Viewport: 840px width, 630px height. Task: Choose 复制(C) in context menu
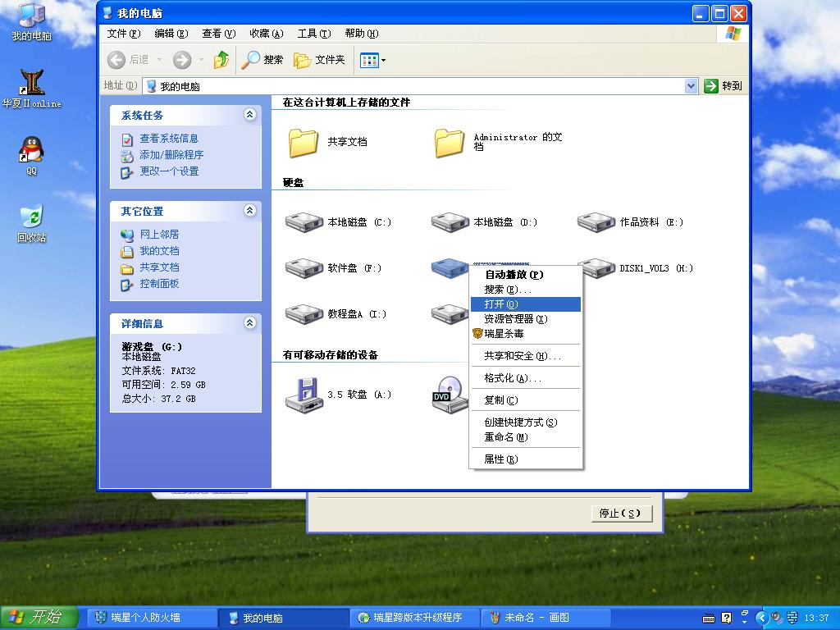[525, 400]
